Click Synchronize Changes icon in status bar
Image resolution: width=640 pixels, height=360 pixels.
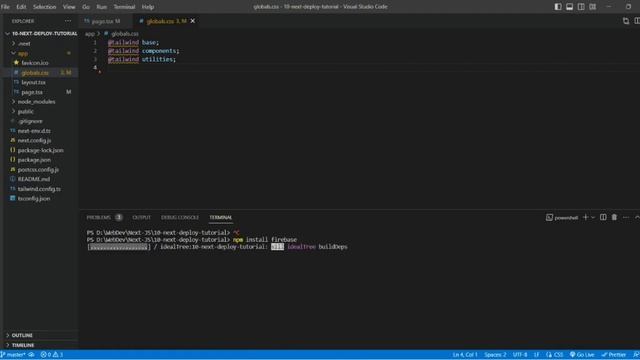[31, 355]
